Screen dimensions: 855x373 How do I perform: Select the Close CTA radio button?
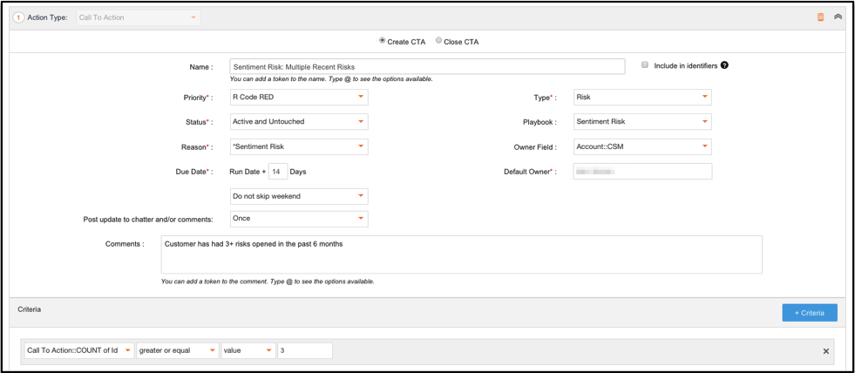(438, 40)
